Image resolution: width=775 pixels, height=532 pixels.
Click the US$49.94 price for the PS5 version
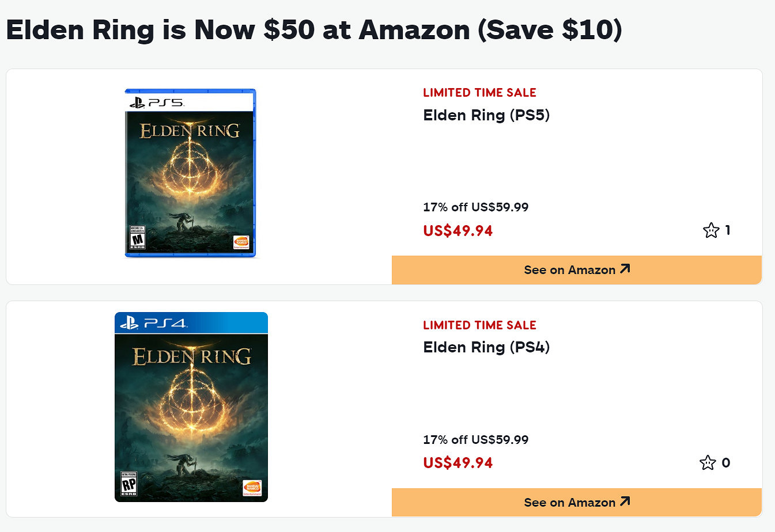coord(458,231)
